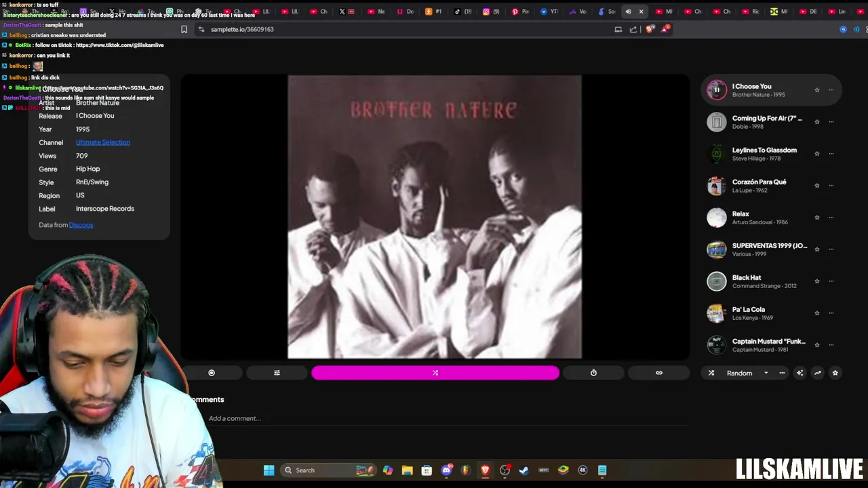Screen dimensions: 868x488
Task: Star the Black Hat track
Action: pos(817,281)
